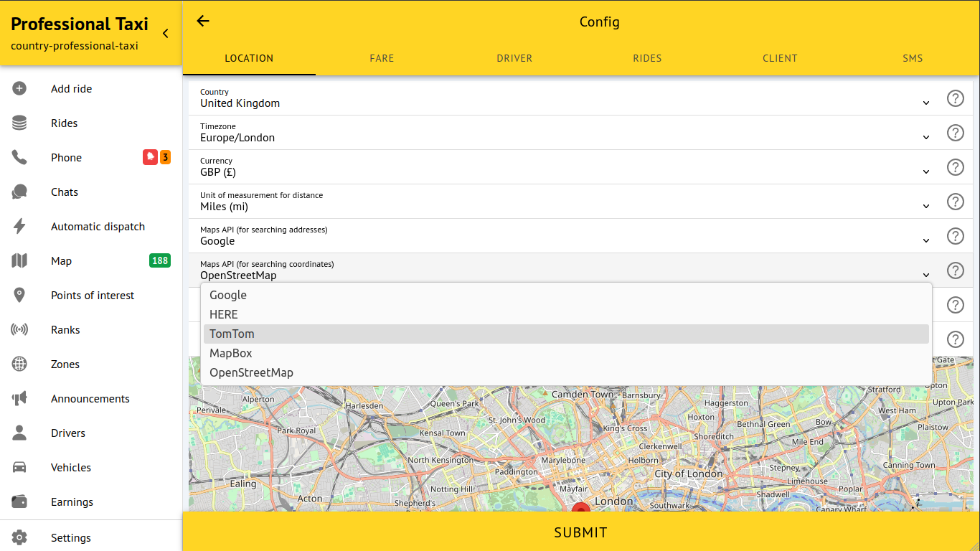Show help for the Currency field
Image resolution: width=980 pixels, height=551 pixels.
(955, 167)
